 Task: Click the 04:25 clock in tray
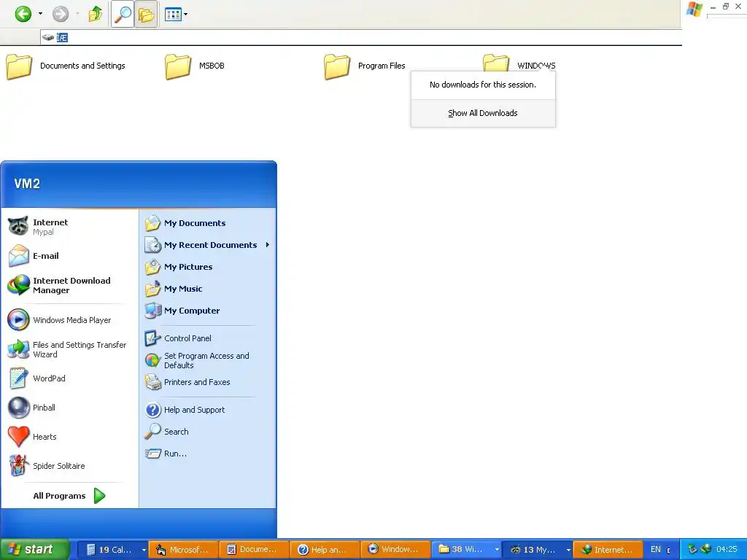(727, 550)
